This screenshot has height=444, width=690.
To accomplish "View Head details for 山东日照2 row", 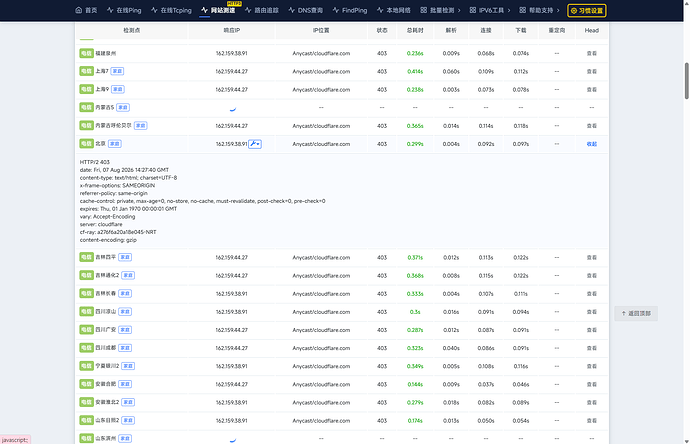I will 591,421.
